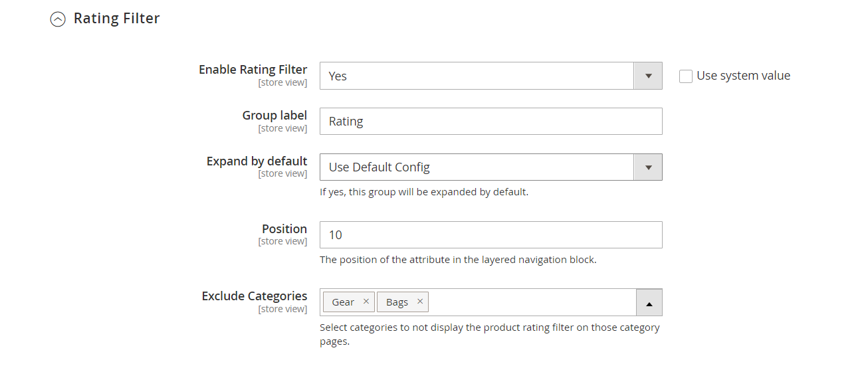Remove the Gear category tag
The height and width of the screenshot is (366, 868).
(x=366, y=302)
